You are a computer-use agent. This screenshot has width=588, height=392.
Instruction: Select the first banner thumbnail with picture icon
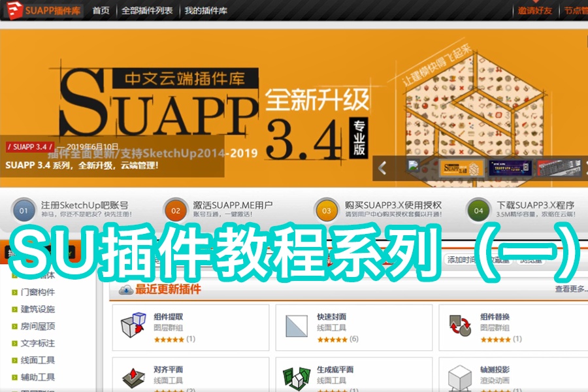pos(414,165)
